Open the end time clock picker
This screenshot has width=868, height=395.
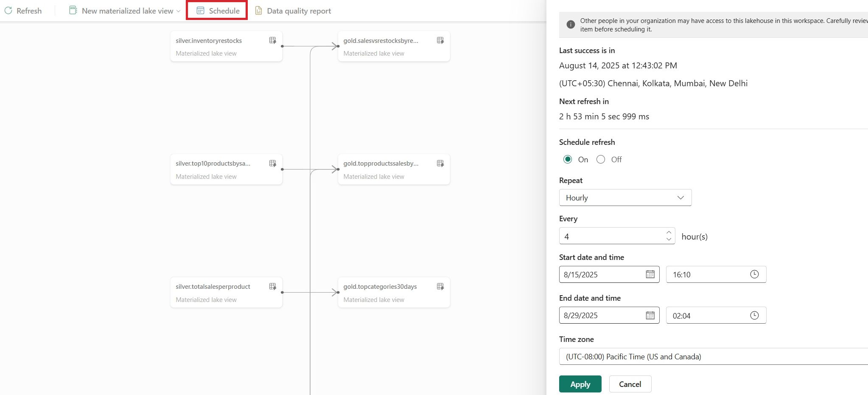(x=754, y=315)
